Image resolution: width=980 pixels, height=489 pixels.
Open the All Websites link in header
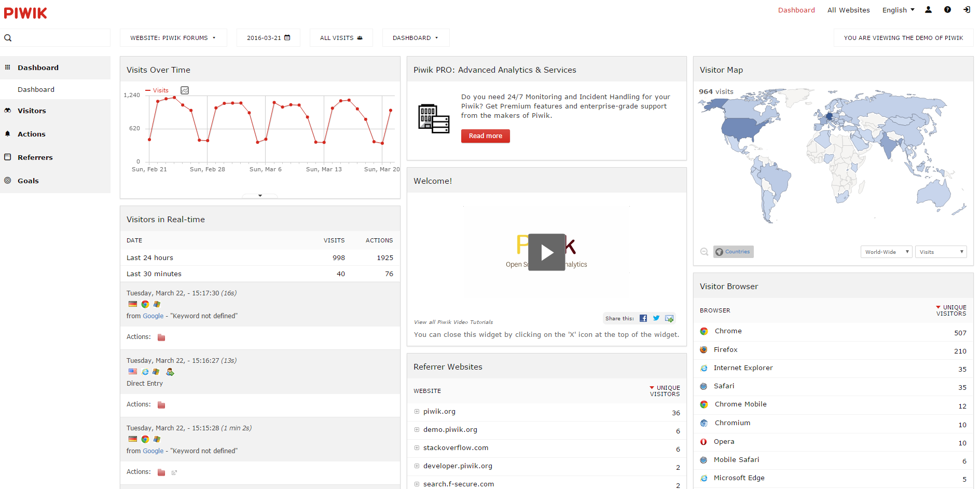pos(848,10)
